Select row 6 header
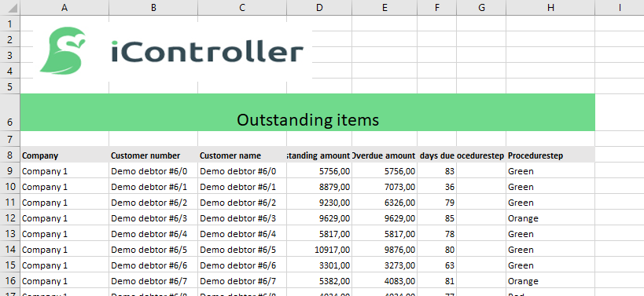Screen dimensions: 644x296 (10, 113)
